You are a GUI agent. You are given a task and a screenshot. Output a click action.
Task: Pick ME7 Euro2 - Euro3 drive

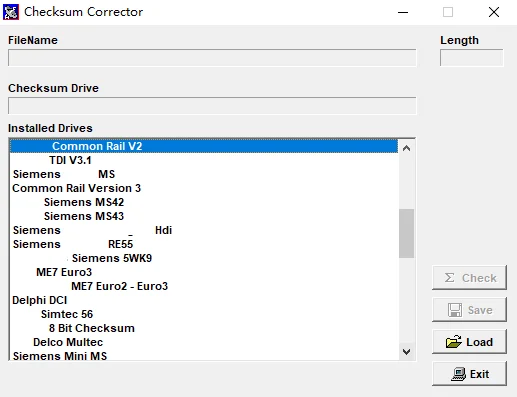coord(119,286)
